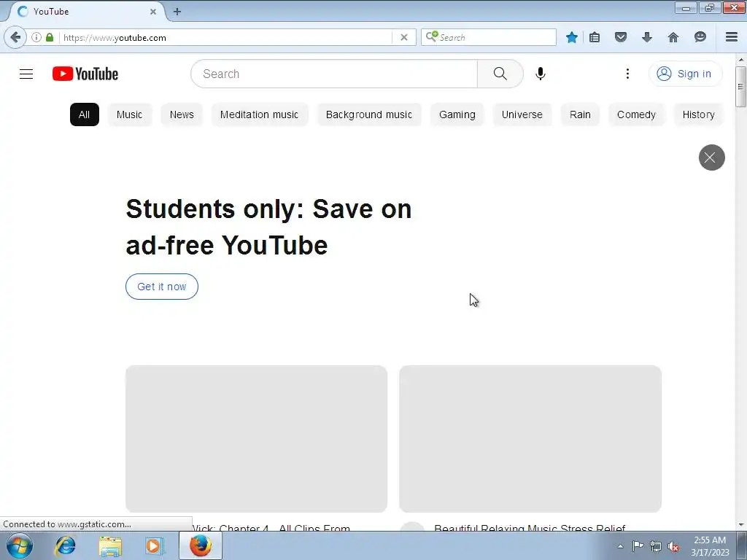Start voice search with the microphone icon
Screen dimensions: 747x560
(541, 74)
